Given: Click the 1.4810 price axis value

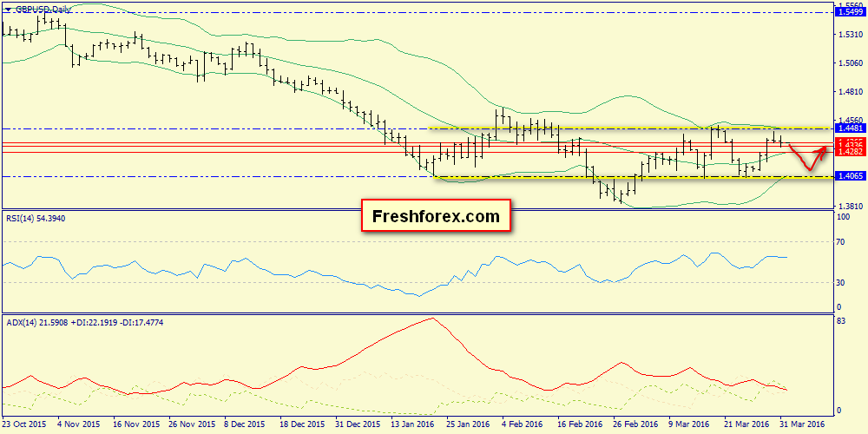Looking at the screenshot, I should (x=852, y=91).
